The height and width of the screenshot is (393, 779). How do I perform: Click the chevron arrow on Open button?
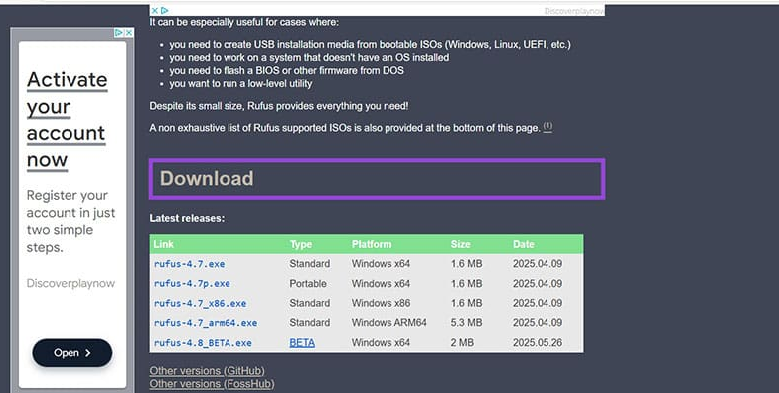pyautogui.click(x=87, y=353)
